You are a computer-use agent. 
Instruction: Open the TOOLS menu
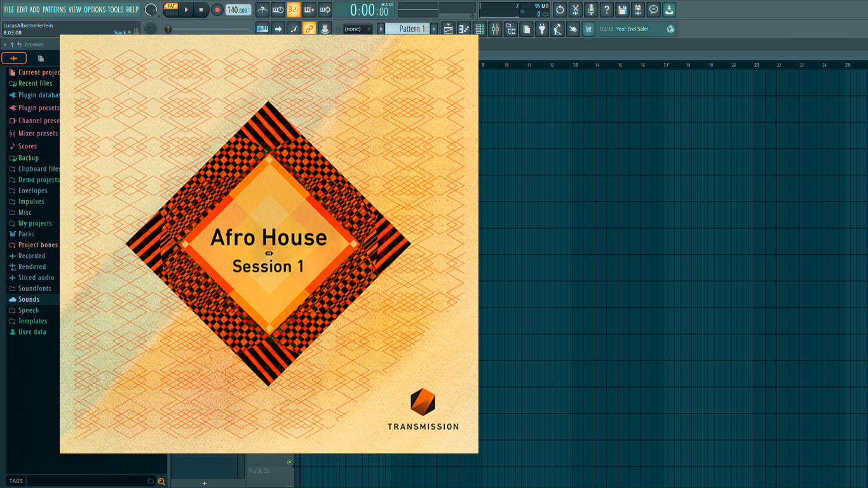tap(116, 10)
